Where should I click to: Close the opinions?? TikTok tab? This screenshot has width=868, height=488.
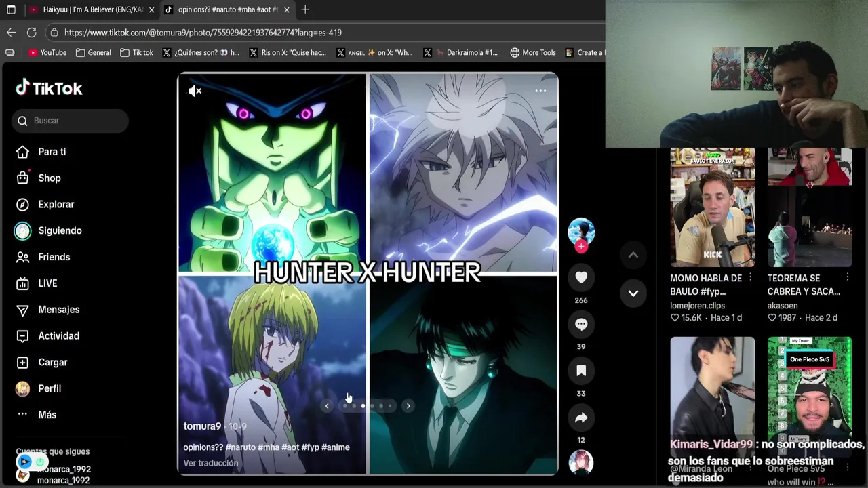click(x=287, y=9)
